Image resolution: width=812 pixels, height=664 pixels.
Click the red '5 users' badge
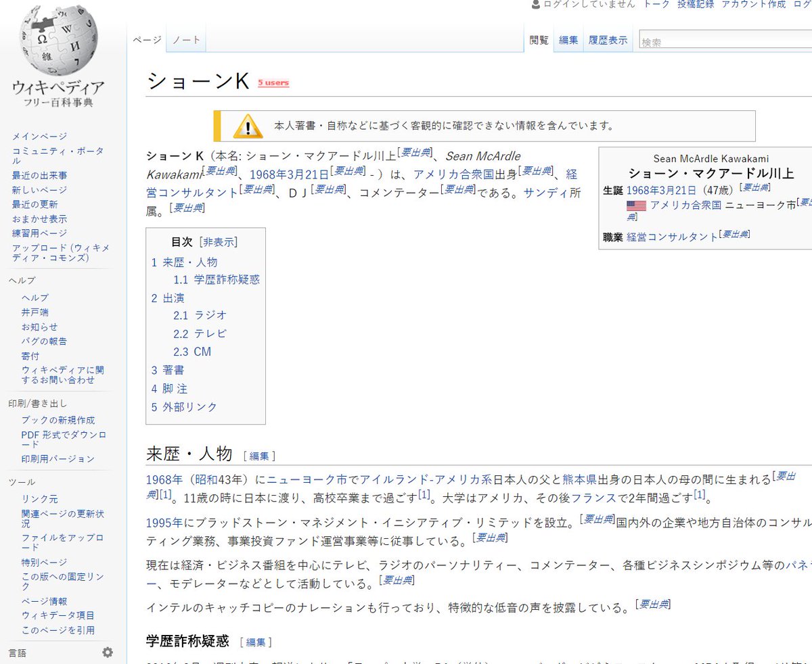[x=273, y=82]
